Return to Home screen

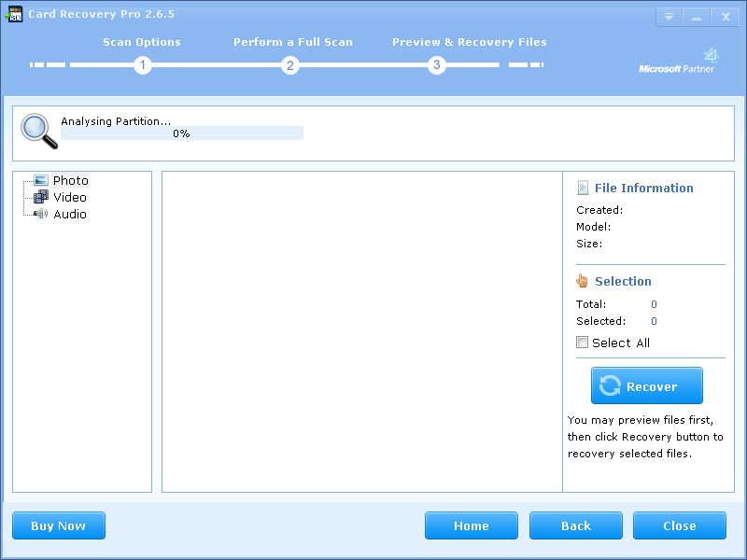472,525
